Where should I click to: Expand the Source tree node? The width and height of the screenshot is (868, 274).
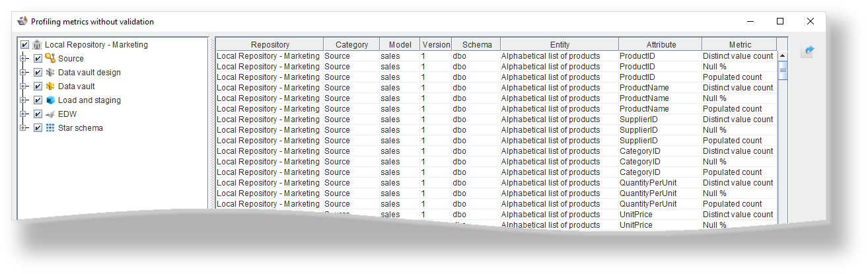(x=24, y=59)
